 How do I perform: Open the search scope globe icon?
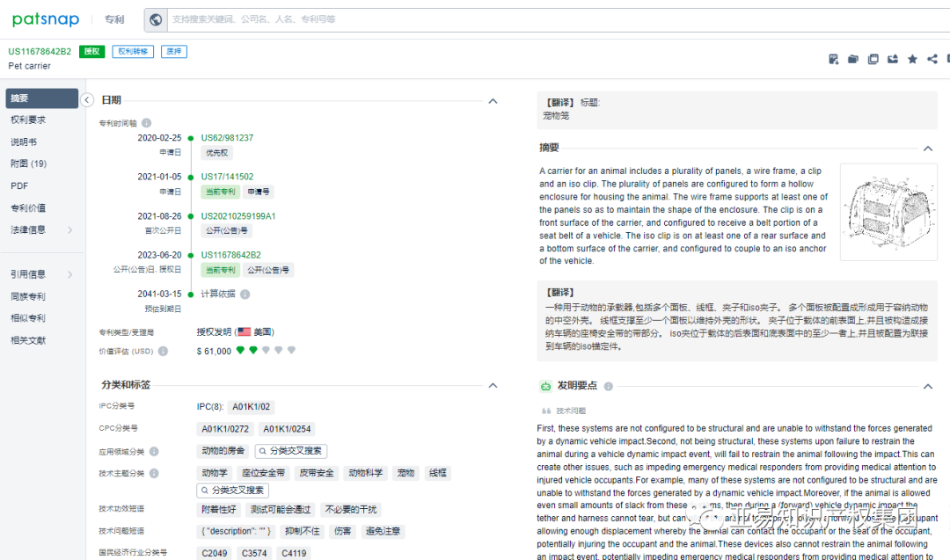155,19
